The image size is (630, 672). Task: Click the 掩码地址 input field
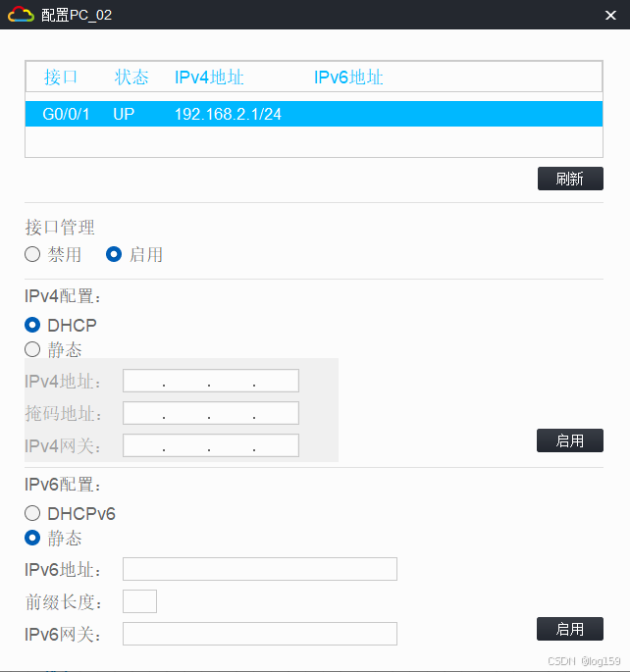coord(211,413)
